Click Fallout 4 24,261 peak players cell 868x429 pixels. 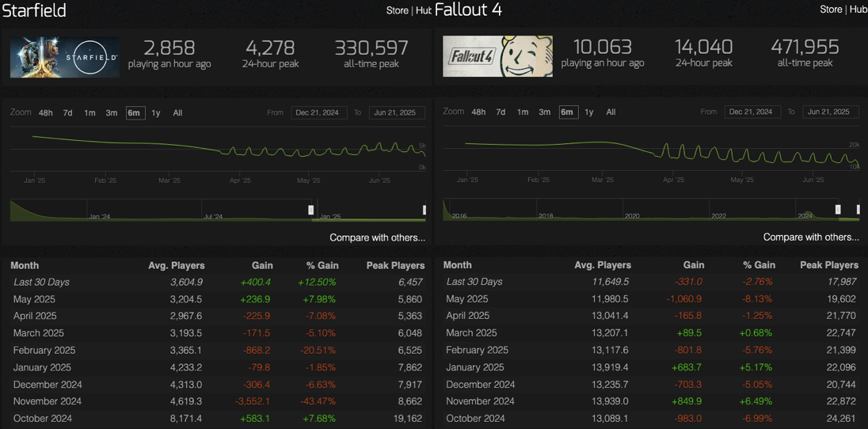coord(842,419)
